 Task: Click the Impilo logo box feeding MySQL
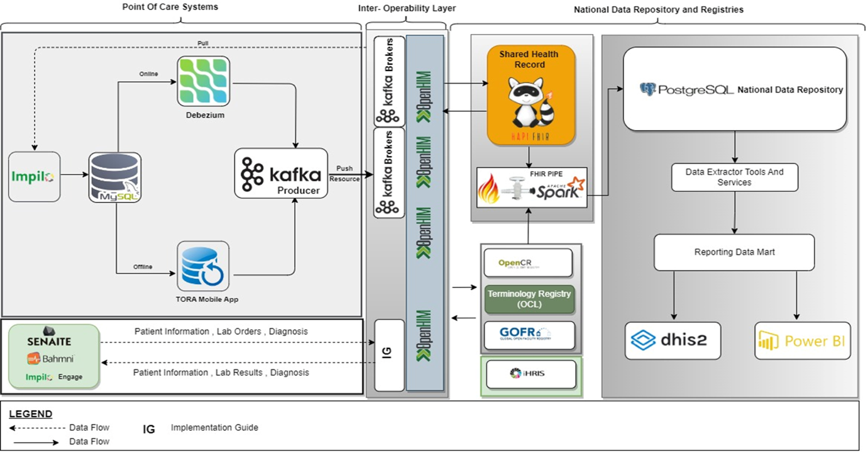coord(35,177)
